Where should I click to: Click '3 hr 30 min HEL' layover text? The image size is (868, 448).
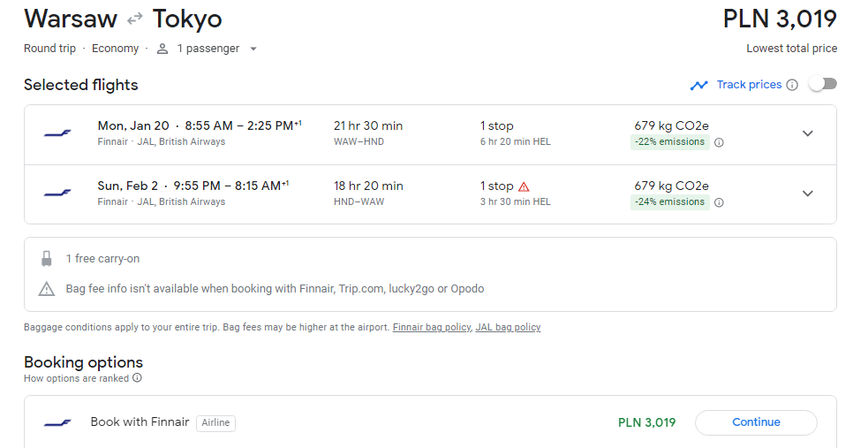pos(516,201)
